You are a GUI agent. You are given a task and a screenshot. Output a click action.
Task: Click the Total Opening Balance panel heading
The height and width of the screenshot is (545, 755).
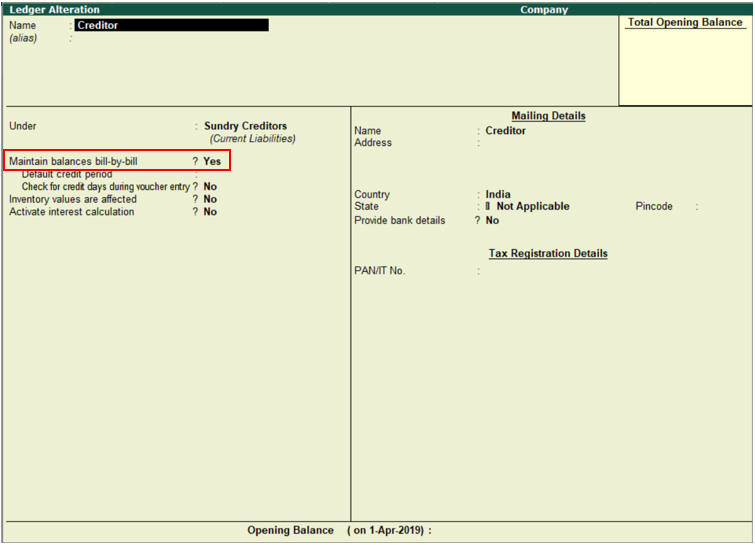click(685, 22)
